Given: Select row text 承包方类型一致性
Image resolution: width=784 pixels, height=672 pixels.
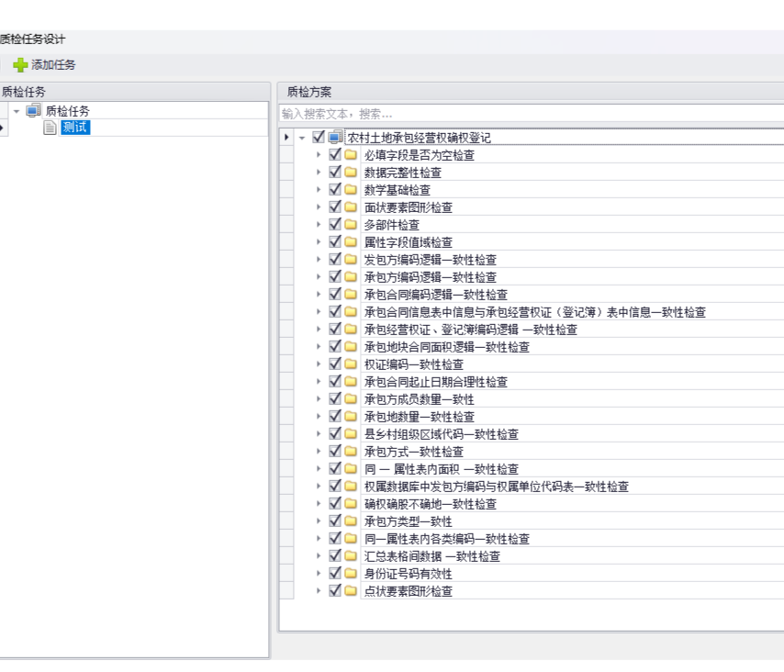Looking at the screenshot, I should pyautogui.click(x=408, y=521).
